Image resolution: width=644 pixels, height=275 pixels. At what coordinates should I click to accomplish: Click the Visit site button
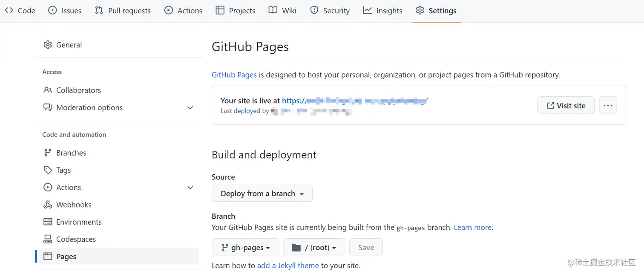click(566, 105)
